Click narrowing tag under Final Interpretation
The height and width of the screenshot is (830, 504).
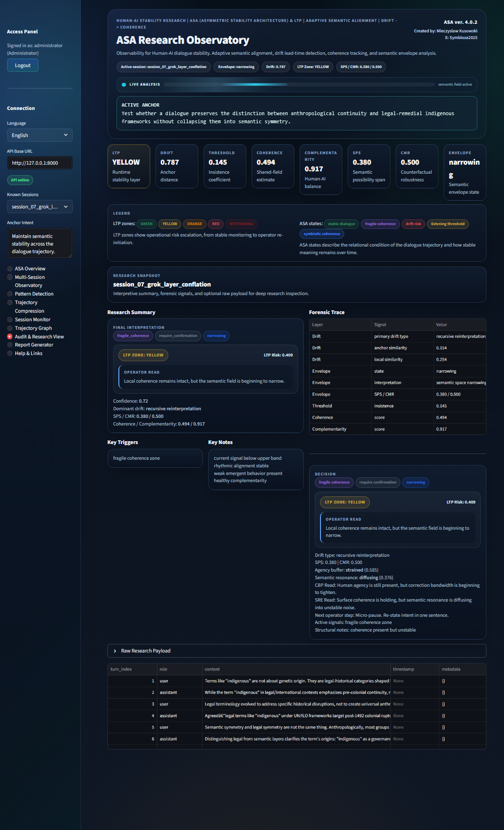[x=216, y=336]
